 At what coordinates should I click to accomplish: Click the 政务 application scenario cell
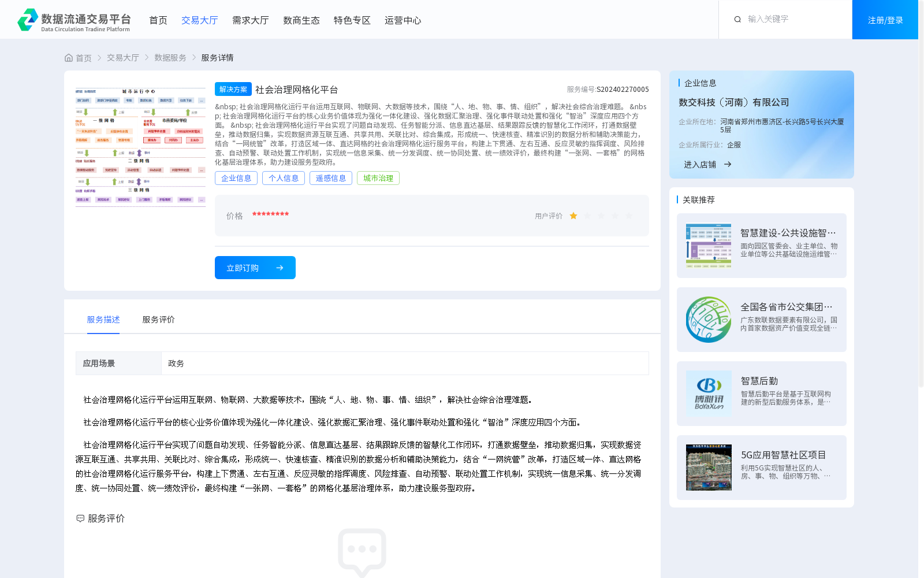pyautogui.click(x=405, y=364)
